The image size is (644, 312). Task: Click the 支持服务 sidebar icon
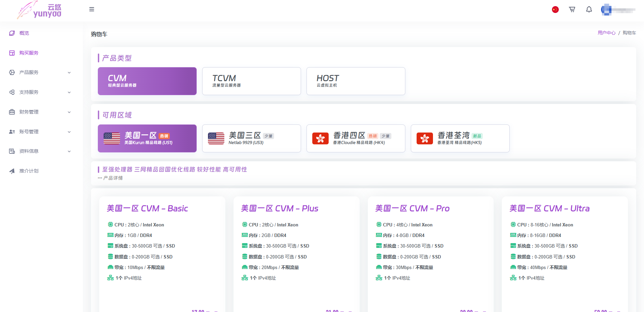pyautogui.click(x=12, y=92)
